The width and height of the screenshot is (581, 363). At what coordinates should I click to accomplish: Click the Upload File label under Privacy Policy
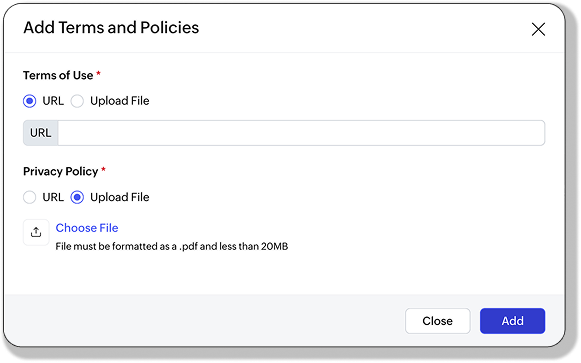(x=120, y=197)
